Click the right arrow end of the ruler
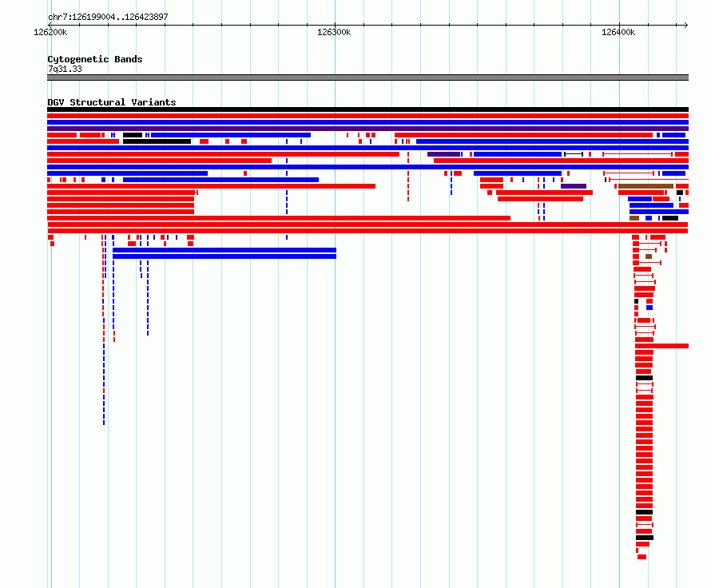Viewport: 711px width, 588px height. 686,26
